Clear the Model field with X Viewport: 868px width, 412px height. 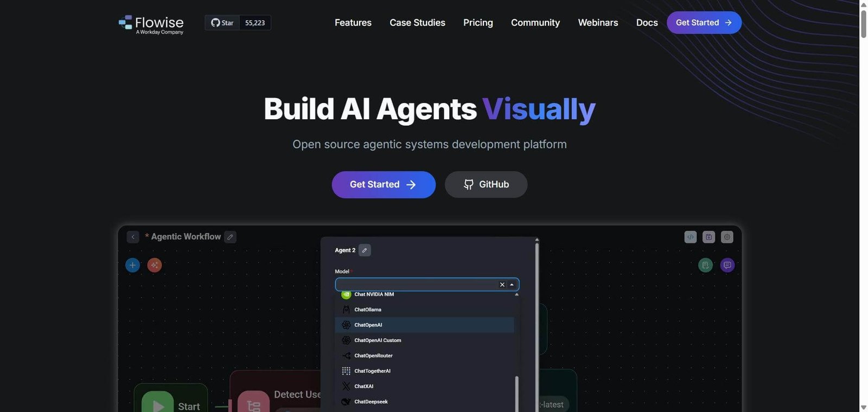(x=502, y=285)
